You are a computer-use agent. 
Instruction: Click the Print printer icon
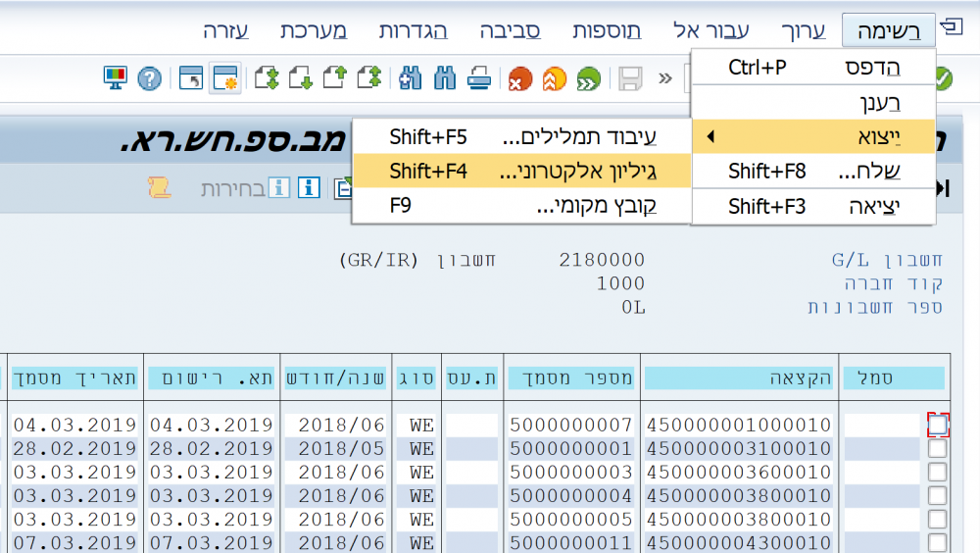click(x=479, y=78)
